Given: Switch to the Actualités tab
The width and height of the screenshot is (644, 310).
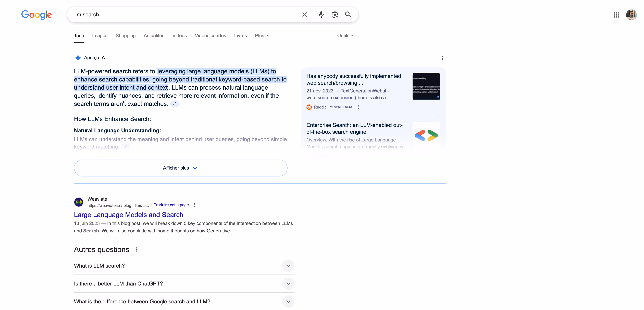Looking at the screenshot, I should [154, 35].
